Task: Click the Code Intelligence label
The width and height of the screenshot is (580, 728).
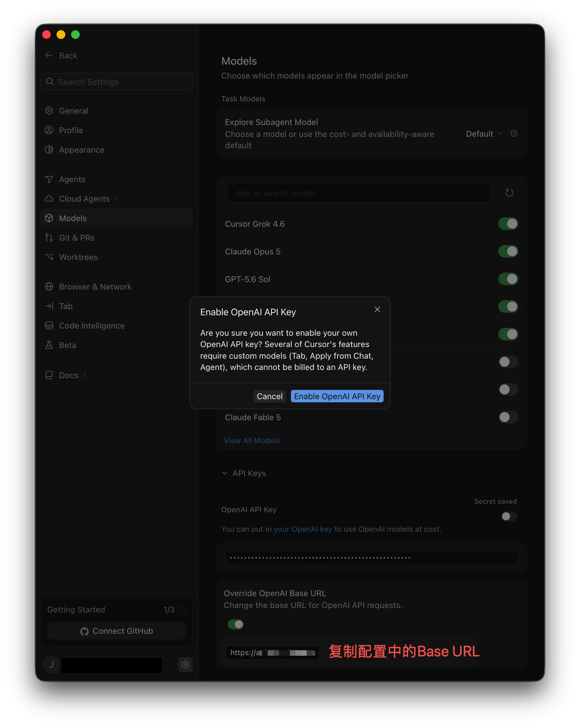Action: (x=92, y=326)
